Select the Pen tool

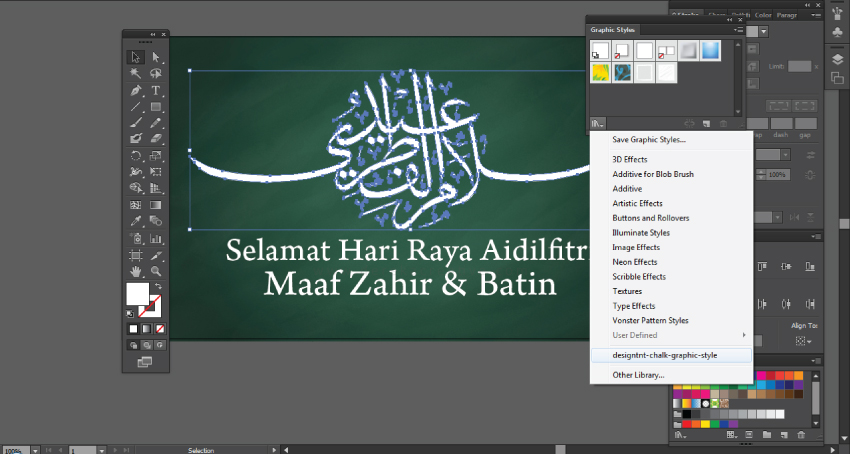pos(135,90)
